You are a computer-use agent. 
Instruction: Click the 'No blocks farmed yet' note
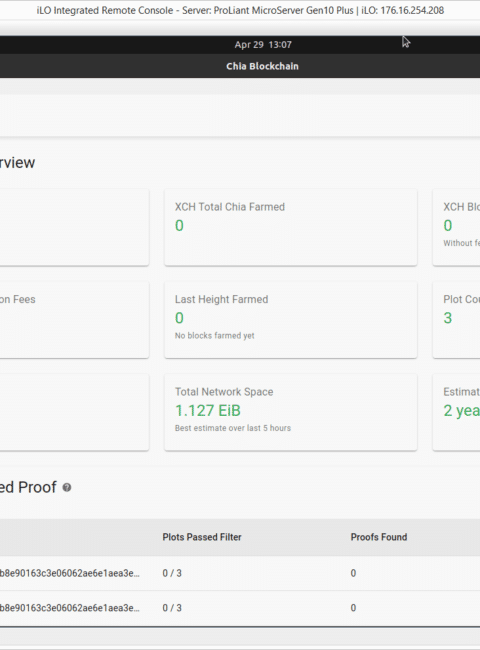click(214, 336)
